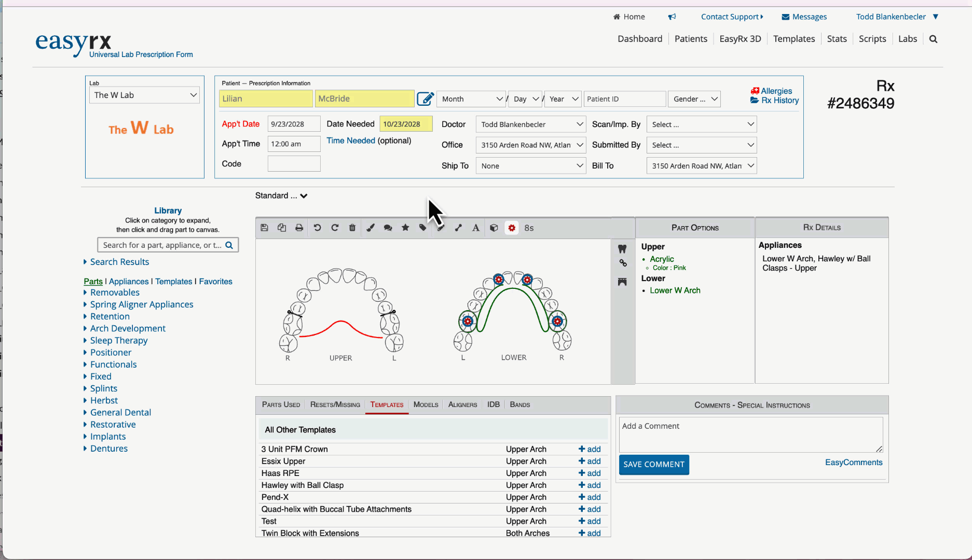Click the Redo arrow icon
972x560 pixels.
tap(335, 228)
